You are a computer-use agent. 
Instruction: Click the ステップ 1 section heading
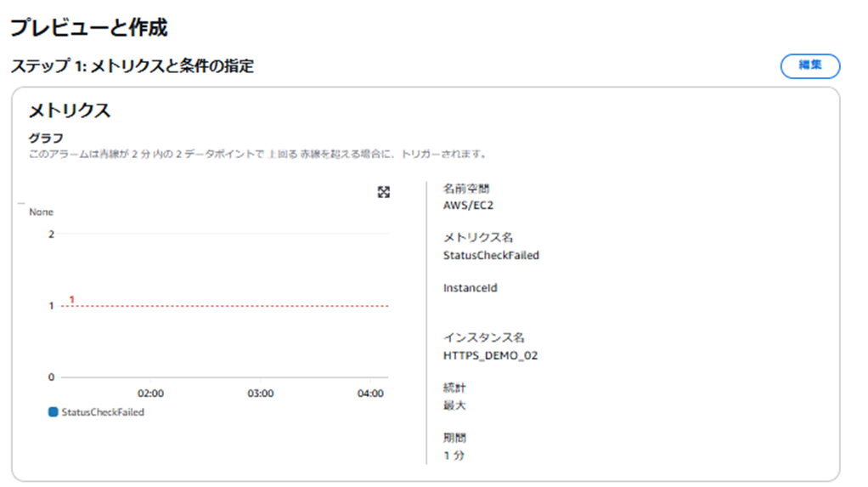coord(132,66)
